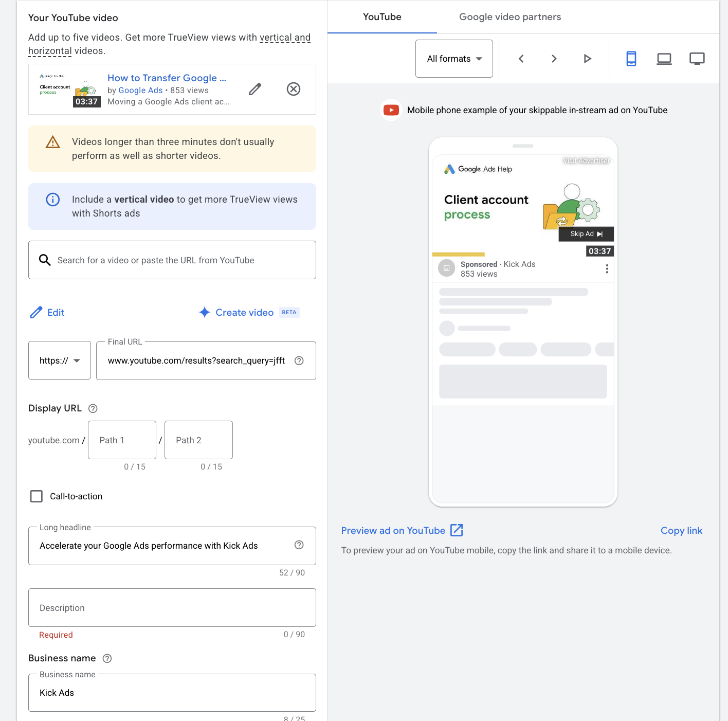Select laptop preview device
The image size is (728, 721).
tap(664, 59)
